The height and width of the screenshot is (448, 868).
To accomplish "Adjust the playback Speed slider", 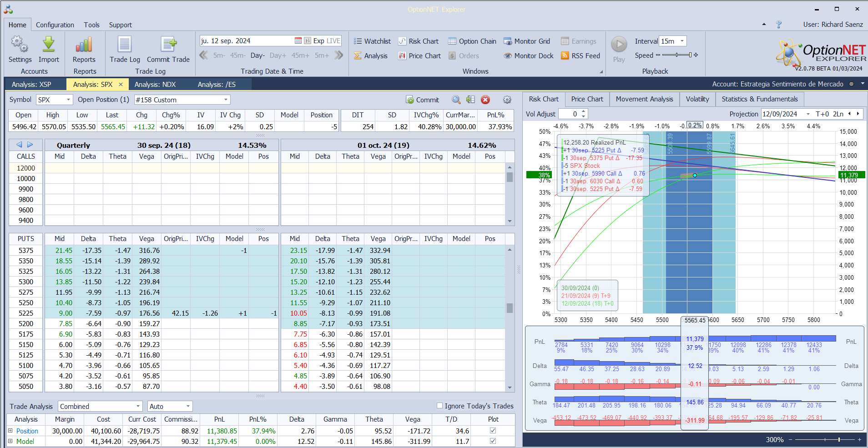I will point(677,55).
